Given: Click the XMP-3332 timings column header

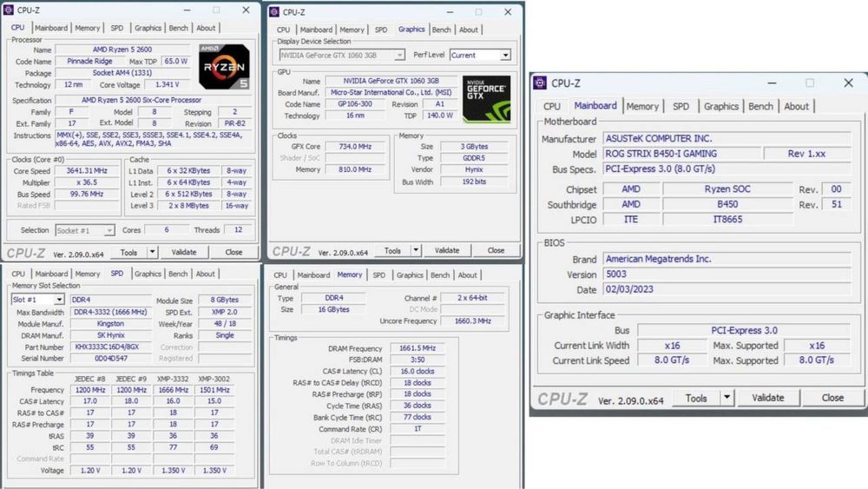Looking at the screenshot, I should [173, 379].
